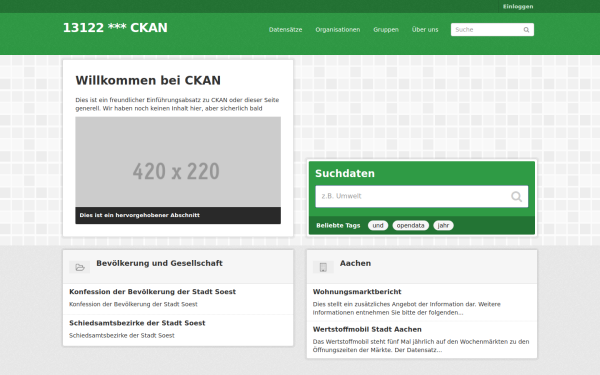Click the building icon beside Aachen
This screenshot has height=375, width=600.
[x=323, y=267]
